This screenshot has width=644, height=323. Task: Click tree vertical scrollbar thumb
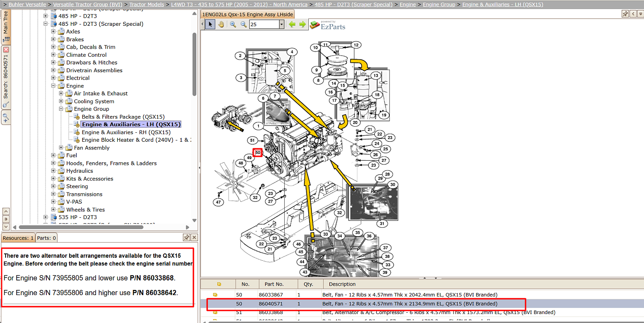pyautogui.click(x=194, y=64)
